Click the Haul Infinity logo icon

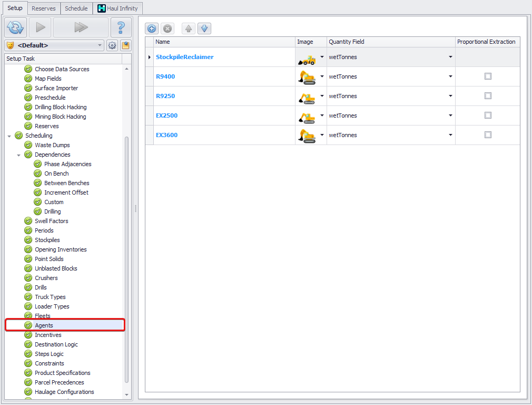(102, 8)
